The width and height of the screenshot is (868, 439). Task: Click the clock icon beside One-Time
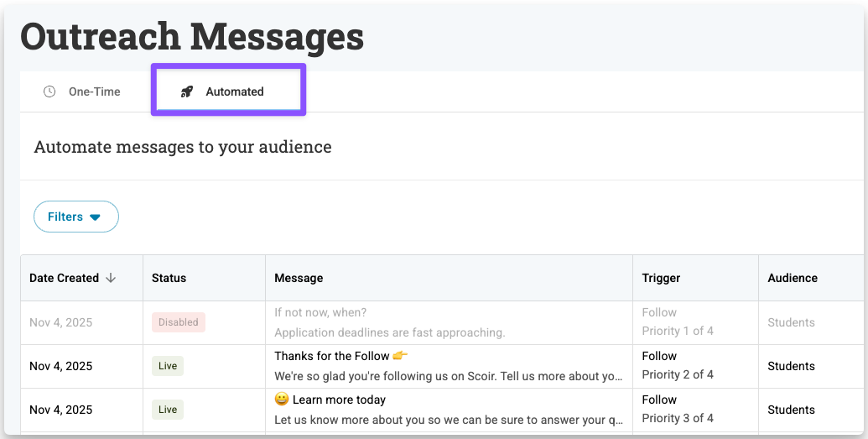(x=49, y=91)
